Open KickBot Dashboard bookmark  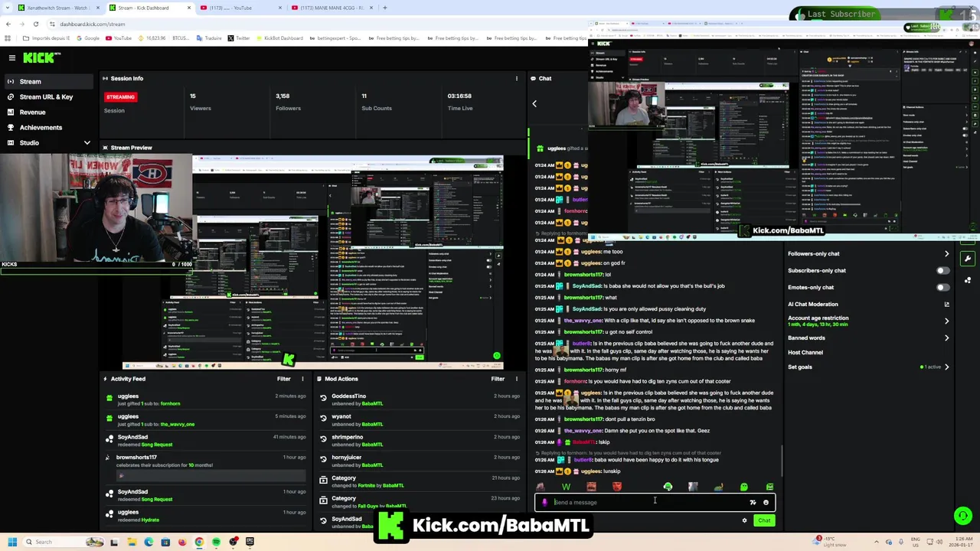(x=279, y=38)
